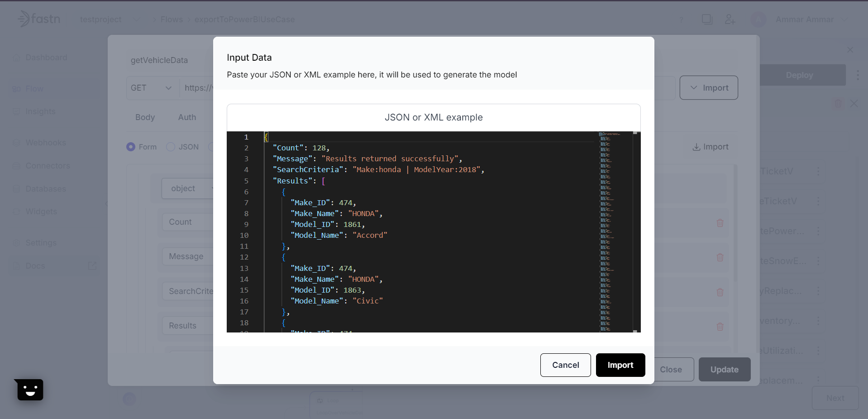Select the Form radio option
The width and height of the screenshot is (868, 419).
131,147
